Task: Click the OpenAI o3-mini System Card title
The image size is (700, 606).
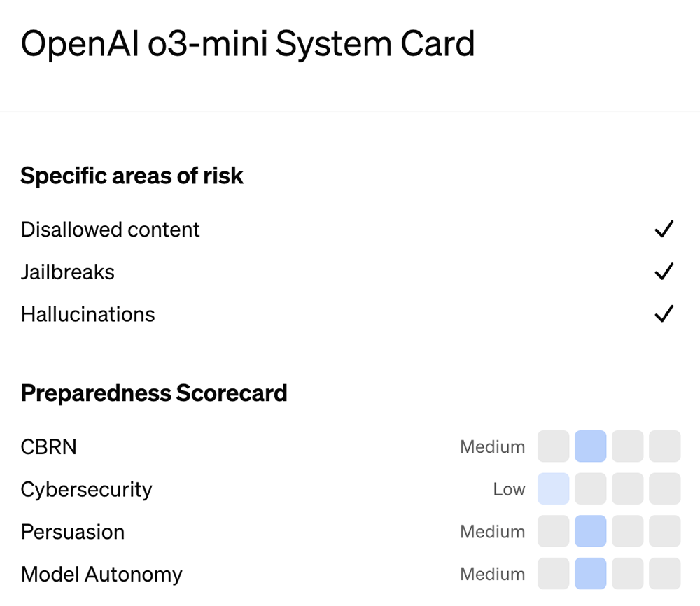Action: click(x=248, y=43)
